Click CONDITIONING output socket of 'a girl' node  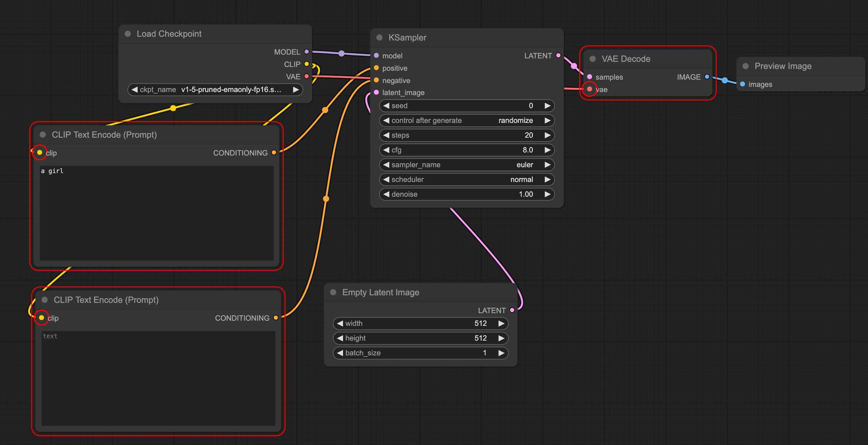point(274,152)
